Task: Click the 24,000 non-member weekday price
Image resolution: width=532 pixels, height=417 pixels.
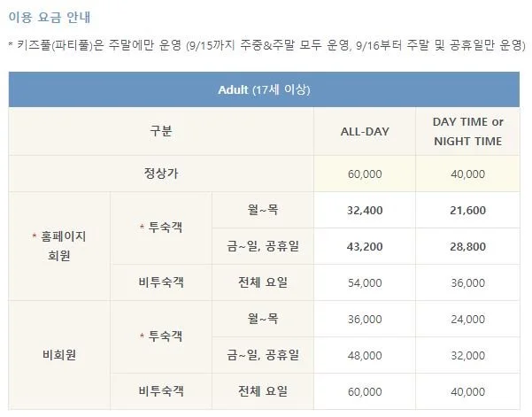Action: [468, 319]
